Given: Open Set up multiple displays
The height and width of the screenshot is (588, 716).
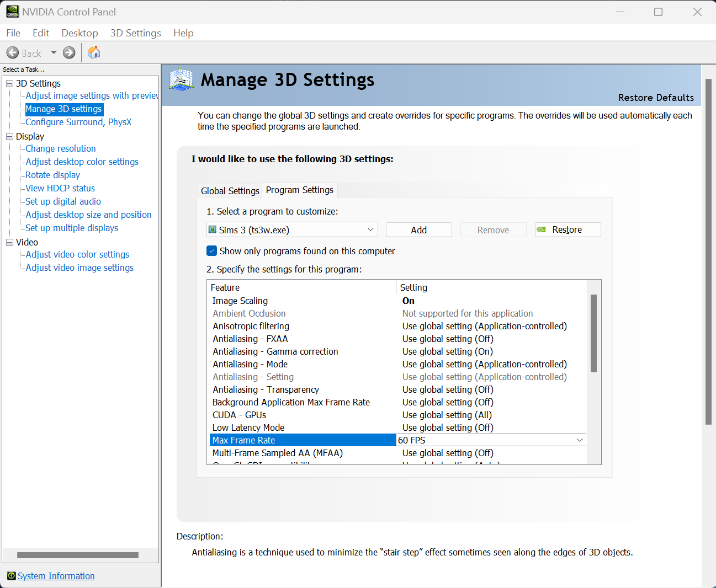Looking at the screenshot, I should coord(72,228).
